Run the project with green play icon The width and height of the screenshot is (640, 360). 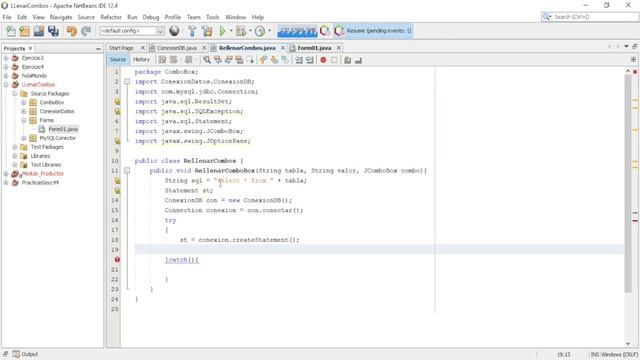(x=222, y=31)
